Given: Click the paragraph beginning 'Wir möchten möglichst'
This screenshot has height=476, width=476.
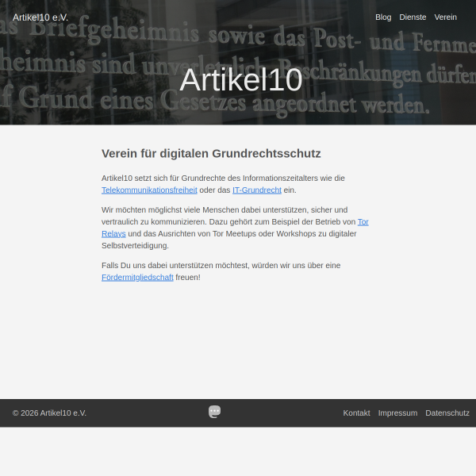Looking at the screenshot, I should [x=235, y=228].
